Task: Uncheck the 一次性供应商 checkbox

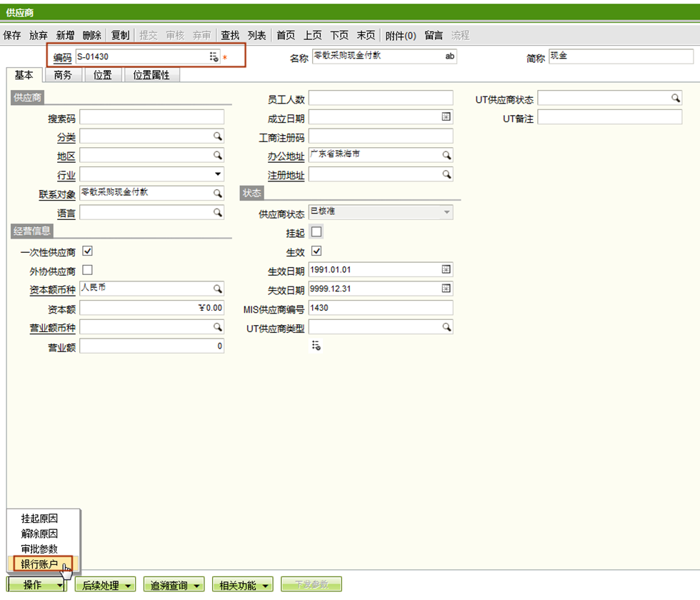Action: tap(88, 251)
